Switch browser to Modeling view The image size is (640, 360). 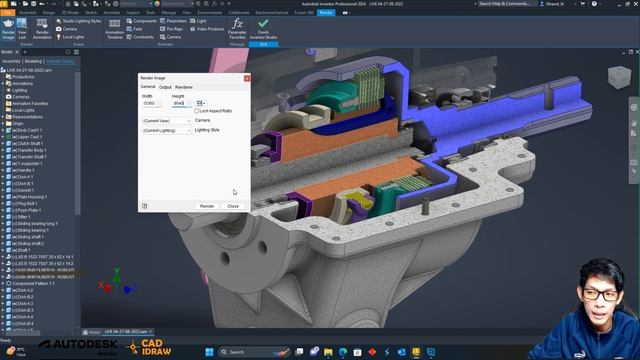[33, 61]
